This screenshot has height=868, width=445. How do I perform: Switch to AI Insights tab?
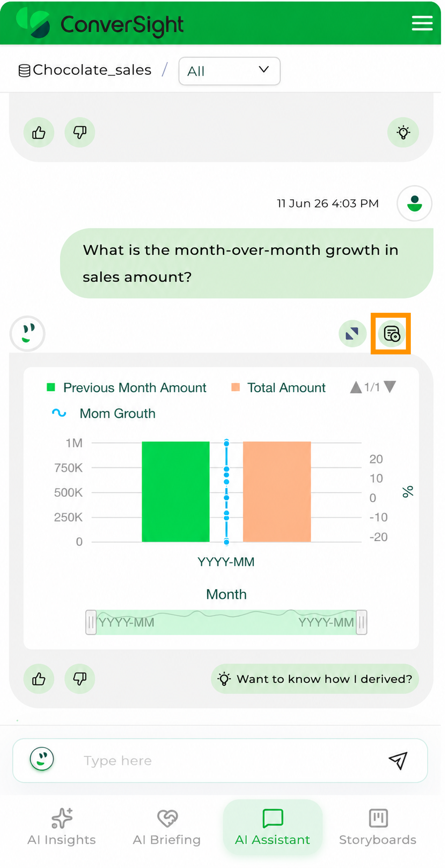click(x=62, y=827)
